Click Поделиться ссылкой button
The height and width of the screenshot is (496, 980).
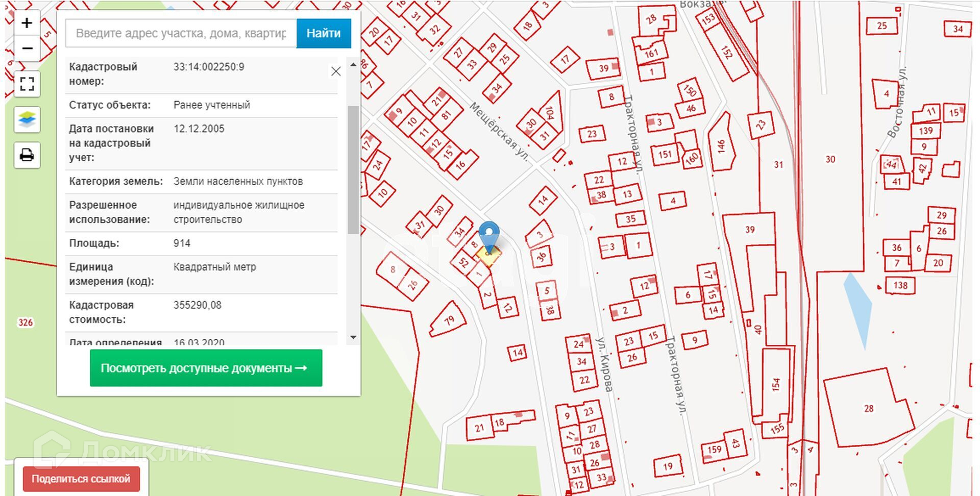pyautogui.click(x=81, y=479)
